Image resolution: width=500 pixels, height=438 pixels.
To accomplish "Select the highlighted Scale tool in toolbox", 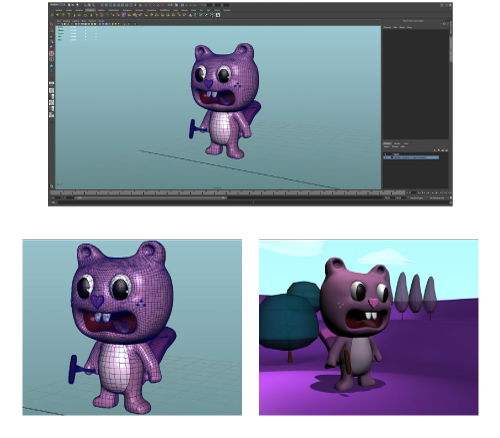I will click(51, 53).
